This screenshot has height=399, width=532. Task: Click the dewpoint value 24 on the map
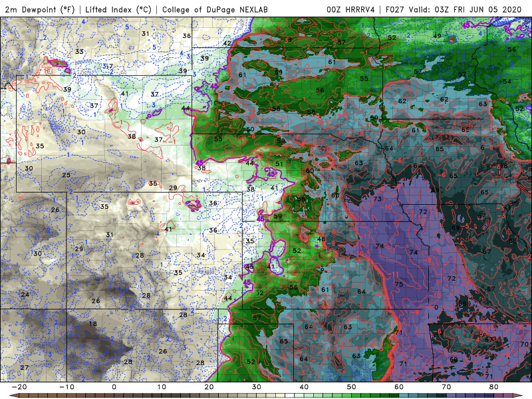25,294
